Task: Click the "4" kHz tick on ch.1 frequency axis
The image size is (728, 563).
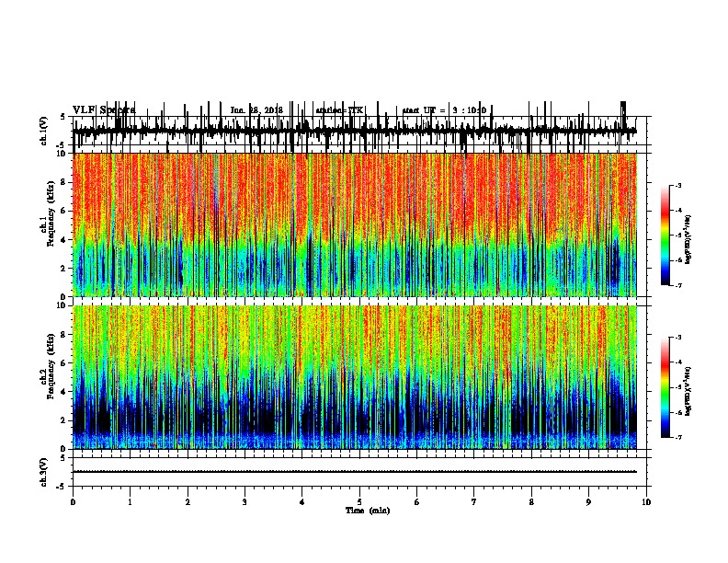Action: (63, 240)
